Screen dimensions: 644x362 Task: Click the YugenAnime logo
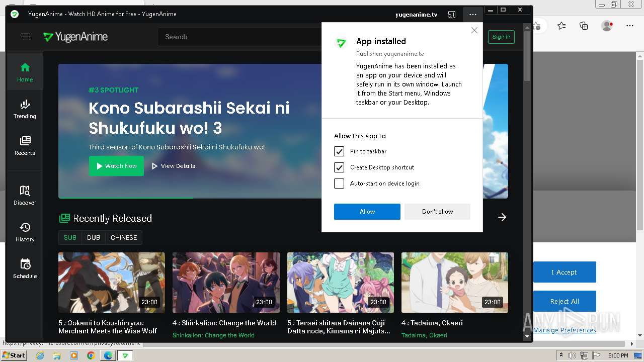click(75, 37)
